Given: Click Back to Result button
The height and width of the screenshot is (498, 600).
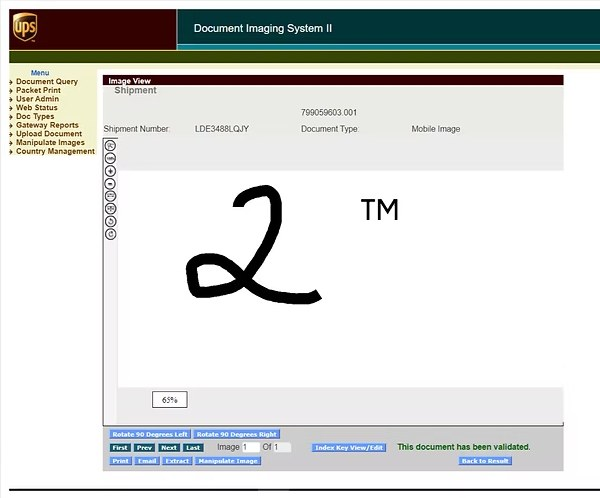Looking at the screenshot, I should [x=485, y=461].
